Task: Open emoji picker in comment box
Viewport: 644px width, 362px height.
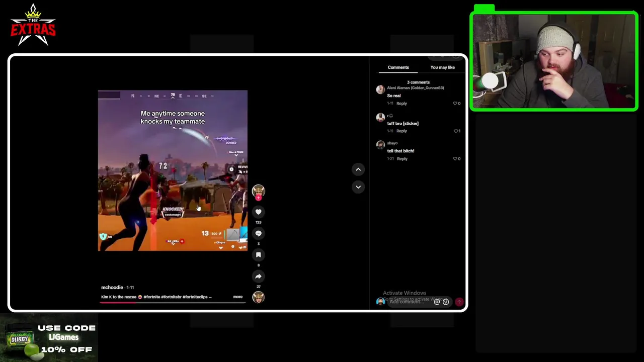Action: tap(446, 302)
